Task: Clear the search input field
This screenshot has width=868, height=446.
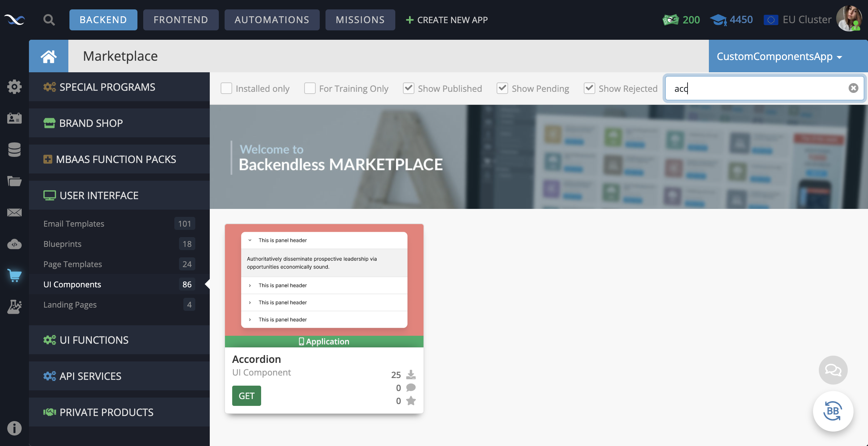Action: point(853,87)
